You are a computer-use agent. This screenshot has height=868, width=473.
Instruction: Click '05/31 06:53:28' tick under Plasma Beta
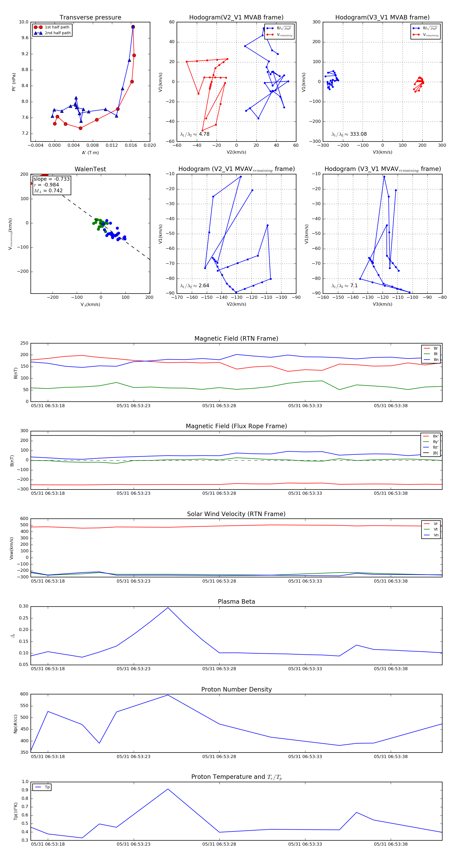(x=219, y=669)
